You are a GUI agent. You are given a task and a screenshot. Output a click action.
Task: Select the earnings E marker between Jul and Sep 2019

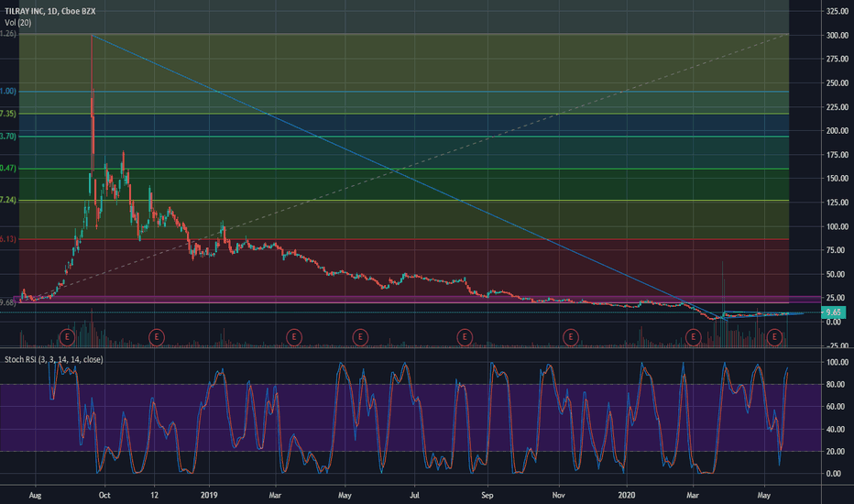[465, 337]
